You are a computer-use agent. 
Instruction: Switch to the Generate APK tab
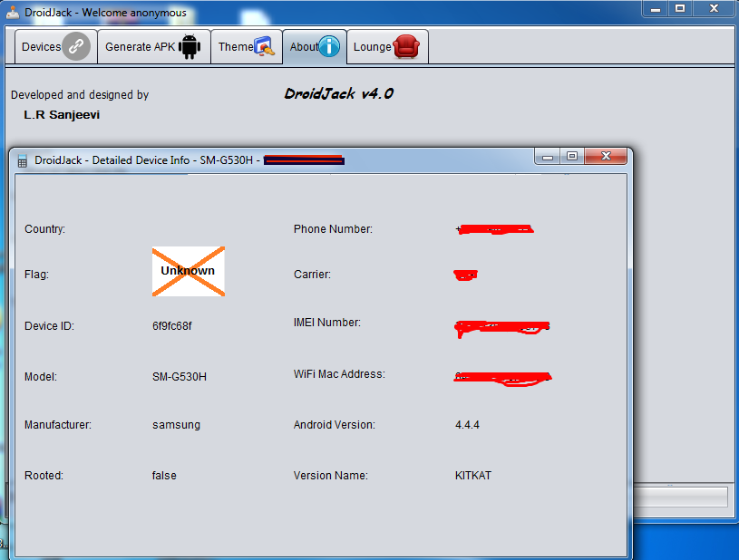[x=154, y=46]
